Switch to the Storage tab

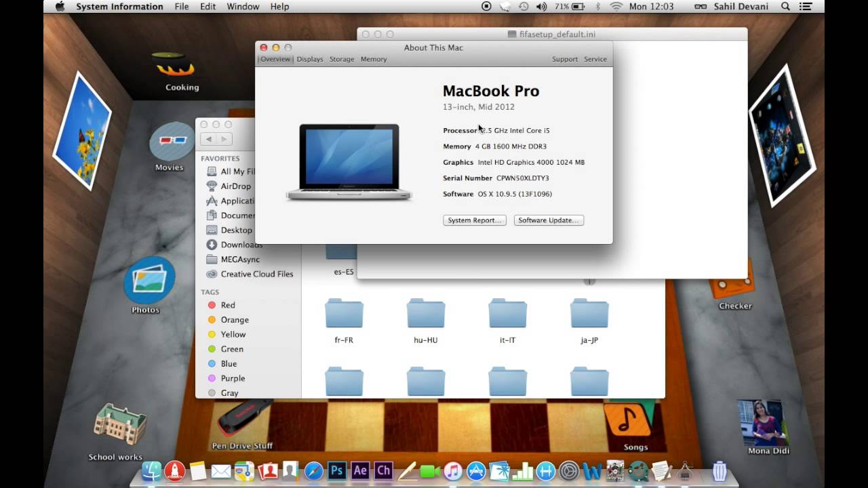pyautogui.click(x=342, y=59)
